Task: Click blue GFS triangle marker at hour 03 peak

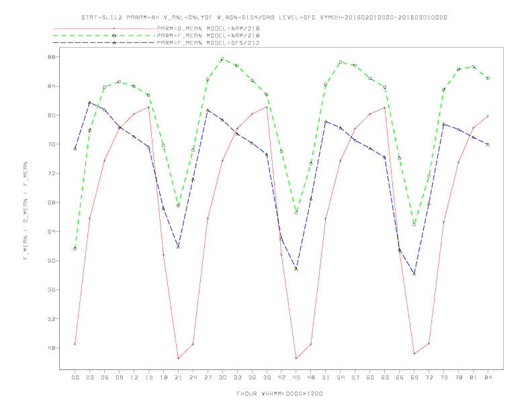Action: tap(89, 102)
